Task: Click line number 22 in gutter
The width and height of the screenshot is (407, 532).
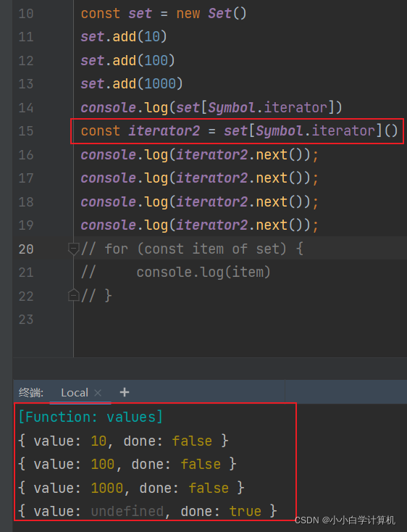Action: tap(26, 296)
